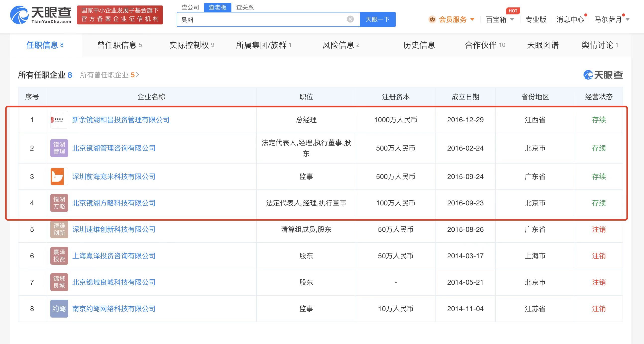Viewport: 644px width, 344px height.
Task: Click the crown icon next to 会员服务
Action: [x=432, y=19]
